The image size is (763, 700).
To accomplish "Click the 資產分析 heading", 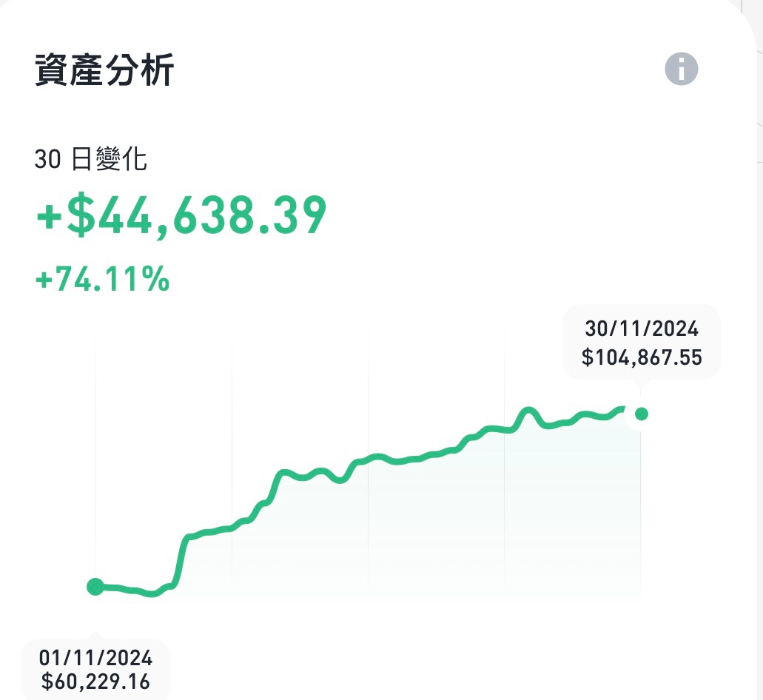I will pyautogui.click(x=104, y=70).
